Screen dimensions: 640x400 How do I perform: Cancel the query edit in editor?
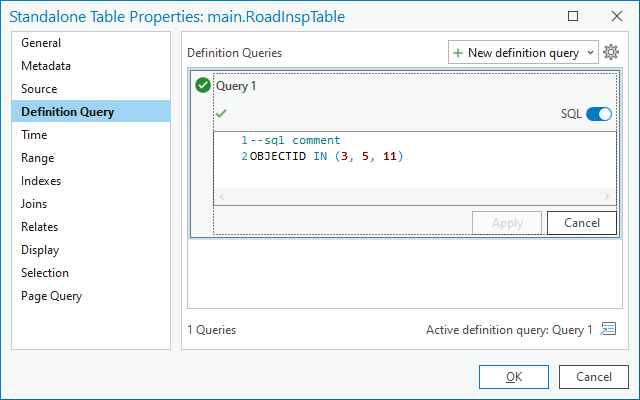(x=581, y=223)
